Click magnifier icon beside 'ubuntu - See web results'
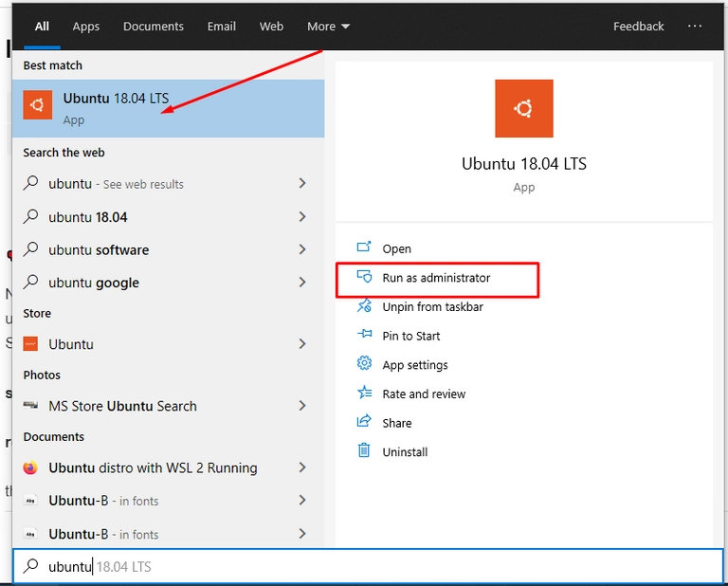728x586 pixels. [x=30, y=183]
